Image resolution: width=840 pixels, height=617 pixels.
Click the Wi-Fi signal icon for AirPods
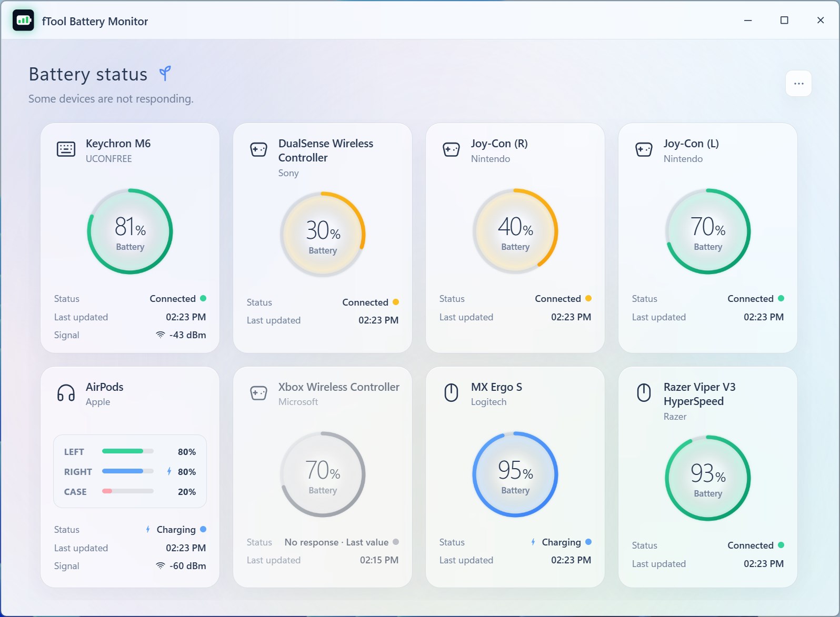click(161, 565)
